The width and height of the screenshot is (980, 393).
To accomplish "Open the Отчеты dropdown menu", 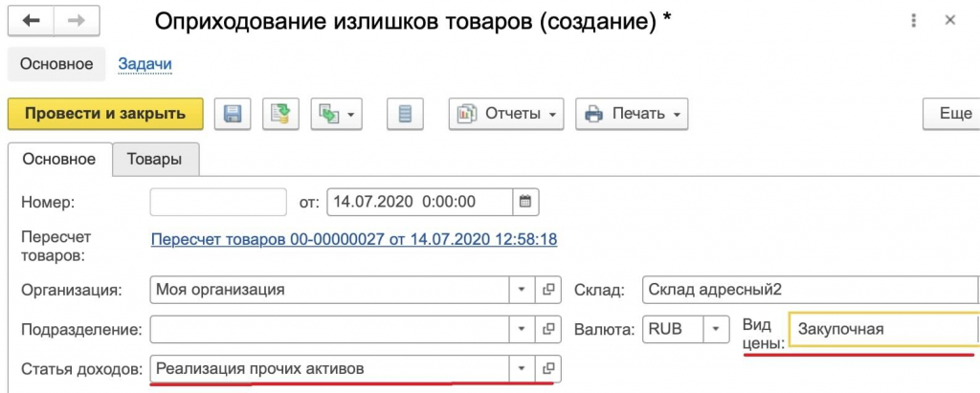I will (506, 114).
